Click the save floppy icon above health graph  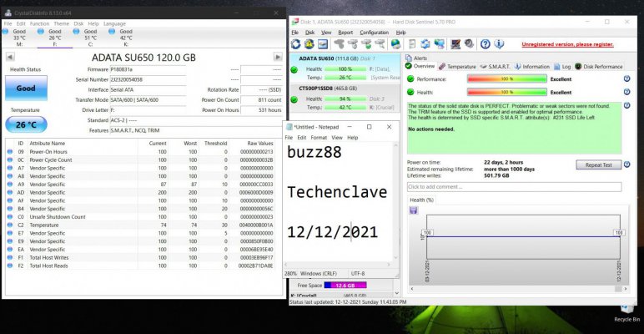coord(414,210)
